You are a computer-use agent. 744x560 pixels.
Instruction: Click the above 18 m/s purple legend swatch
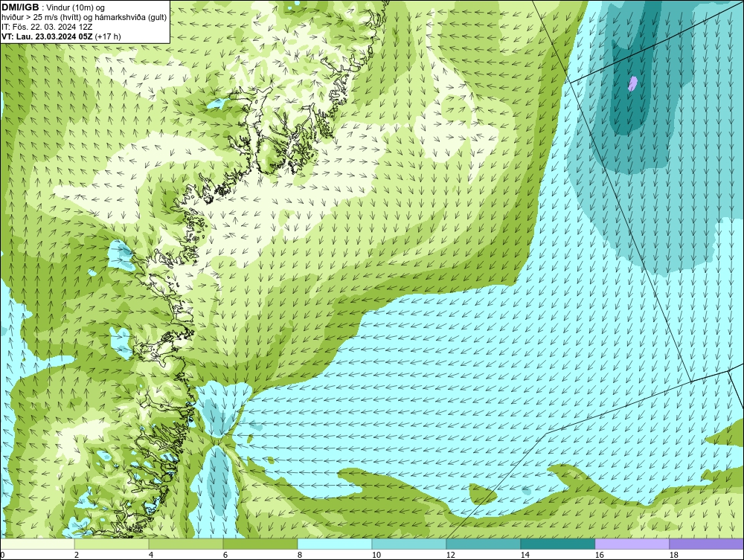[706, 544]
